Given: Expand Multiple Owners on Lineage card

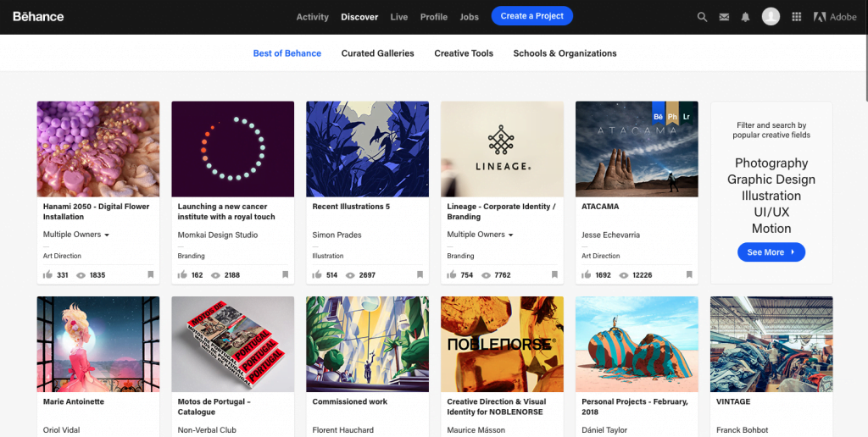Looking at the screenshot, I should (x=480, y=235).
